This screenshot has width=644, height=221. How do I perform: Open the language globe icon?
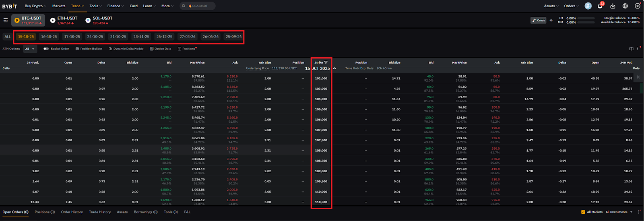(x=625, y=6)
